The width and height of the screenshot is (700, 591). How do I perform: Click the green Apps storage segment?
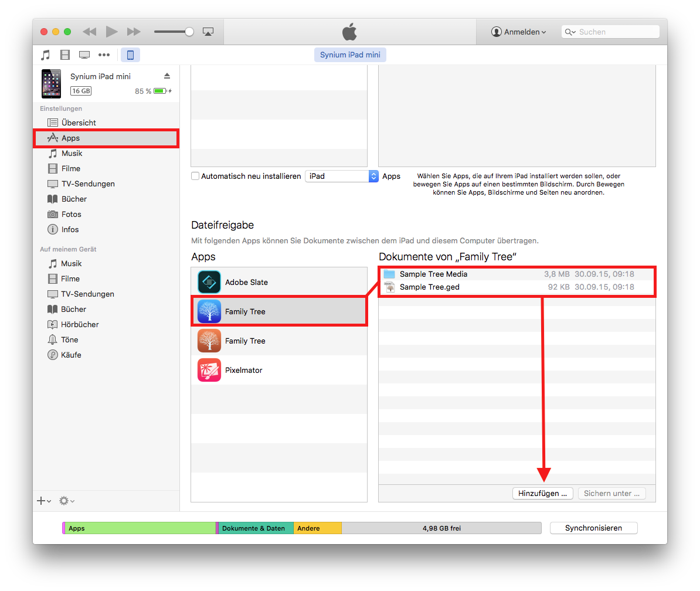point(140,528)
